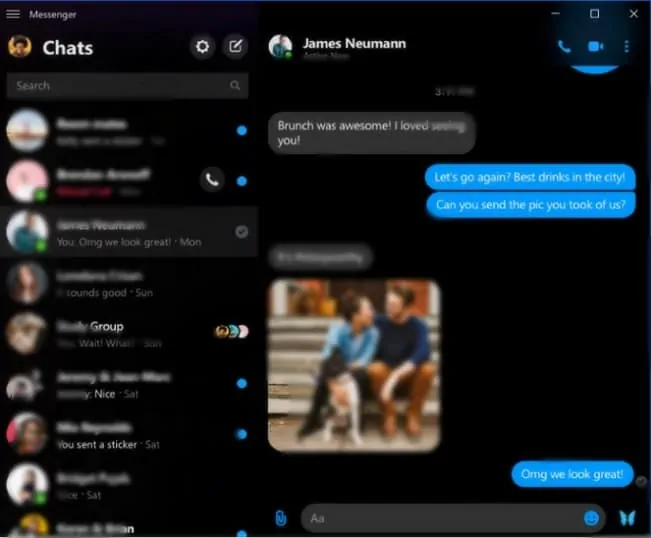Open the hamburger menu next to Messenger title

point(13,15)
